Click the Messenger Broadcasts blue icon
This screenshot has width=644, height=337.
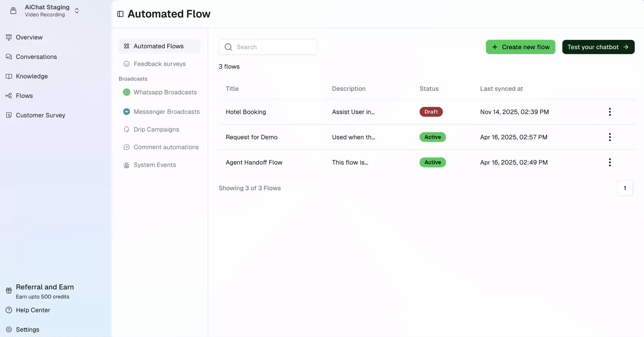pyautogui.click(x=127, y=112)
